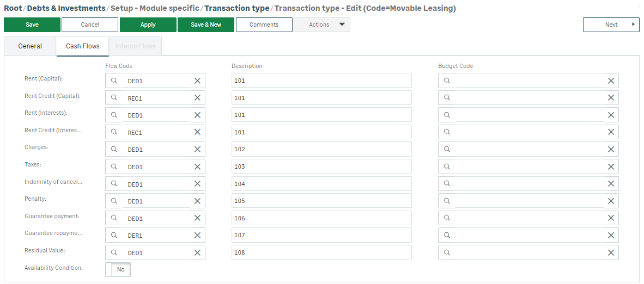Go to Debts & Investments breadcrumb
Screen dimensions: 644x284
[x=66, y=8]
